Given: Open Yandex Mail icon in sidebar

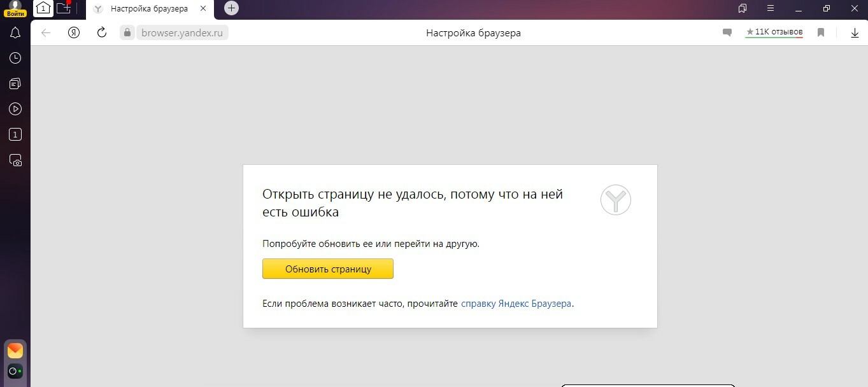Looking at the screenshot, I should [15, 351].
